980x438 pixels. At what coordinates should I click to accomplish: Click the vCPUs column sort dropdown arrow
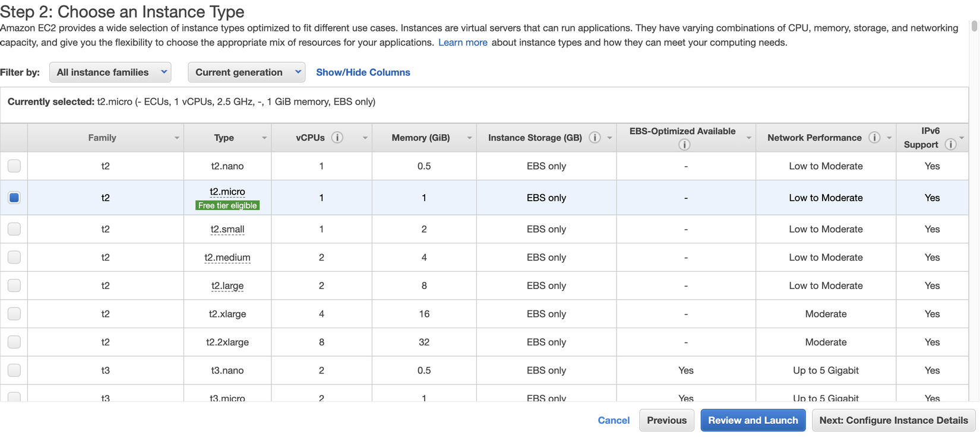tap(365, 138)
